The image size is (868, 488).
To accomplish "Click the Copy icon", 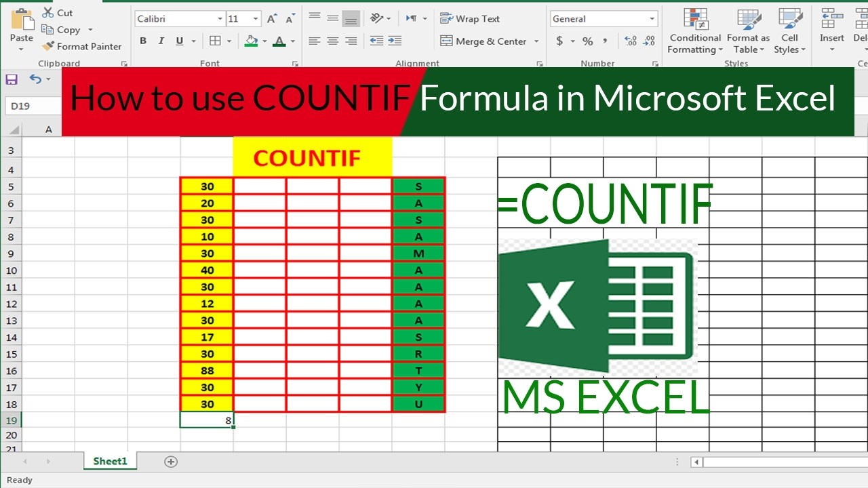I will (x=47, y=30).
